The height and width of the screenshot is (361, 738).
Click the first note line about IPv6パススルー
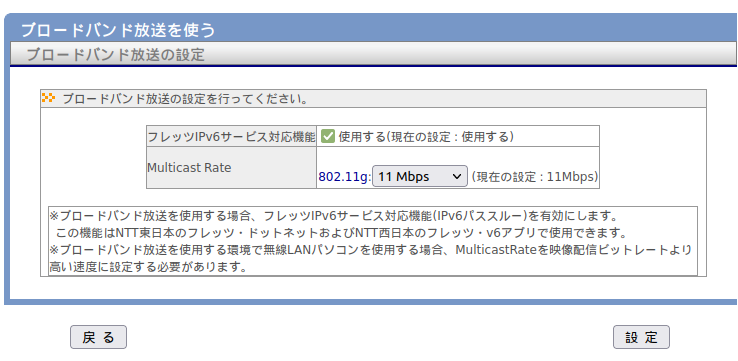tap(333, 216)
